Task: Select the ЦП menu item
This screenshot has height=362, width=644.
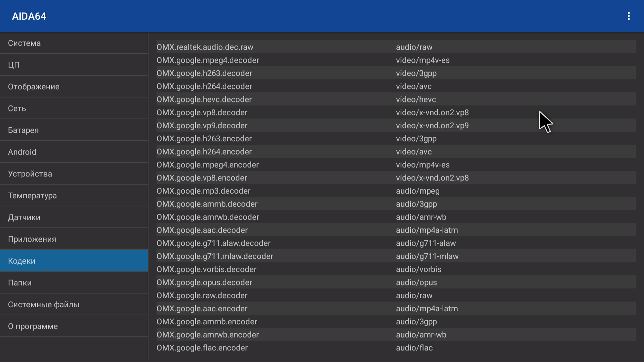Action: click(74, 65)
